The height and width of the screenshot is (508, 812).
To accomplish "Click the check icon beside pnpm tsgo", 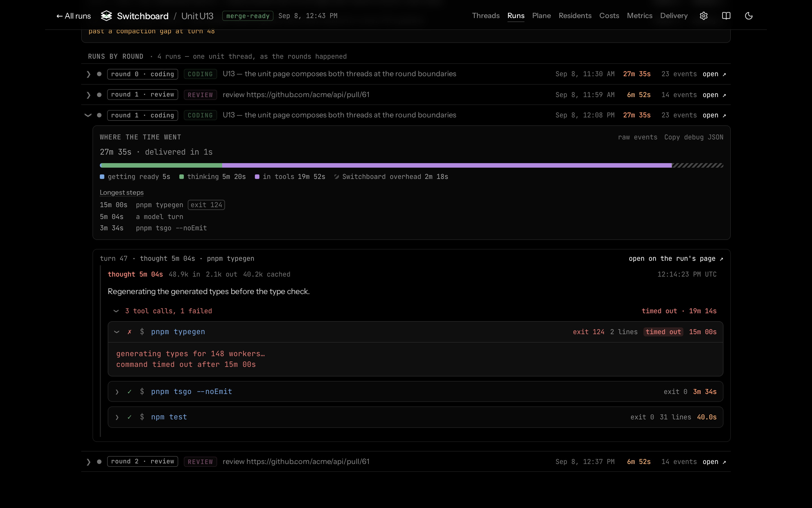I will [x=129, y=392].
